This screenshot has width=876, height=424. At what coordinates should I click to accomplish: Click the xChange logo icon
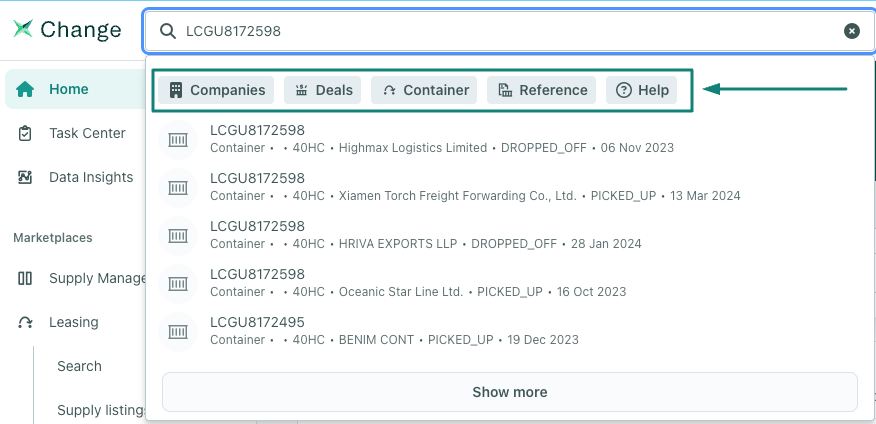tap(22, 30)
